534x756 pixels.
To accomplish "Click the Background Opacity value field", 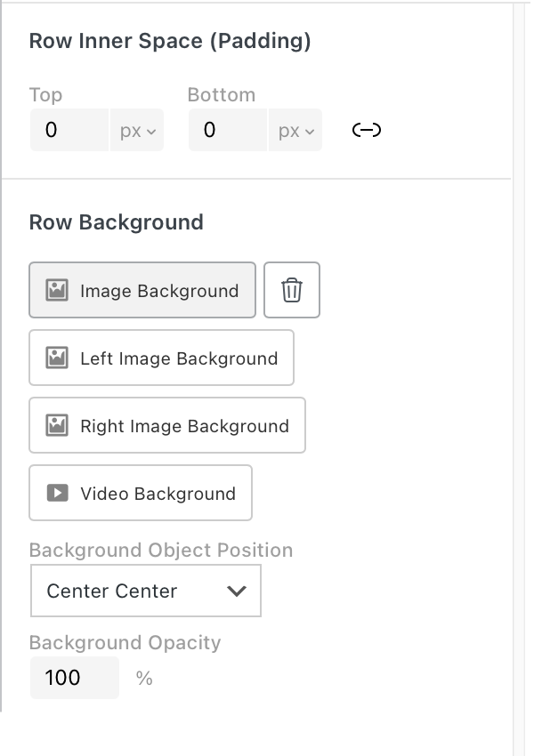I will pos(74,678).
